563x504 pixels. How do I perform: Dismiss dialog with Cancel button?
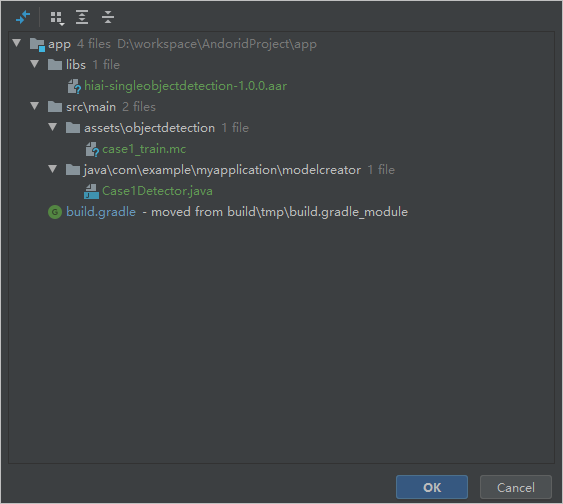516,487
